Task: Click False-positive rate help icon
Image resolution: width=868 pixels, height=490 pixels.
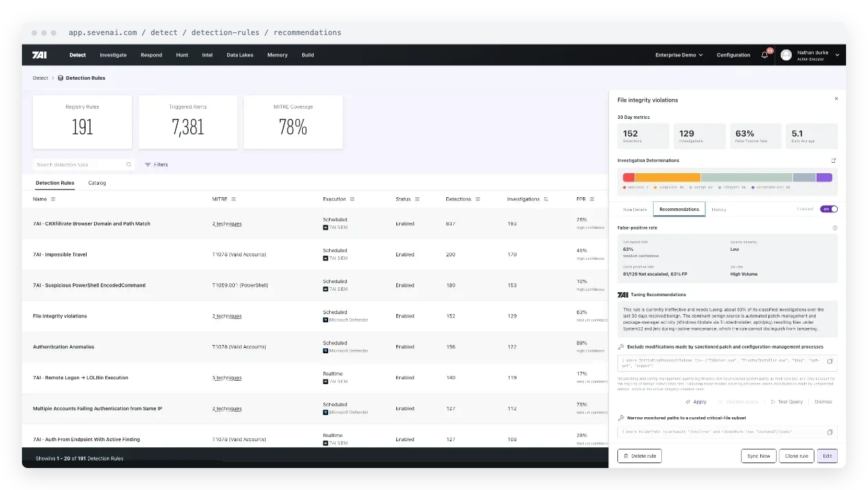Action: pos(834,227)
